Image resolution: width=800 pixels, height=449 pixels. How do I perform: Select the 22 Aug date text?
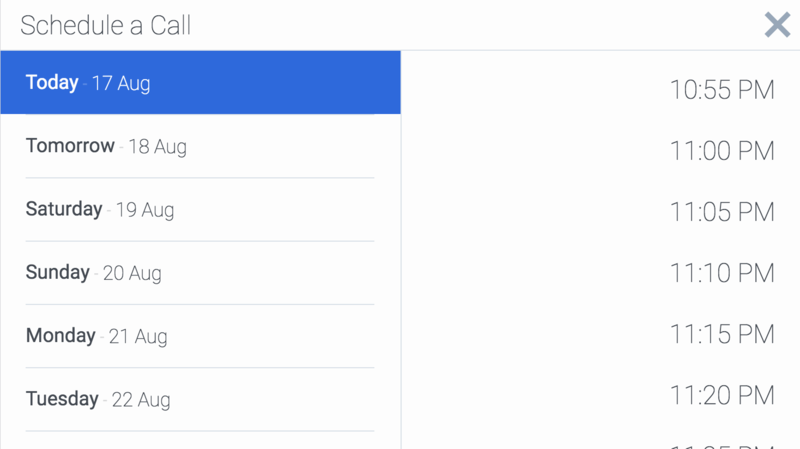point(141,400)
